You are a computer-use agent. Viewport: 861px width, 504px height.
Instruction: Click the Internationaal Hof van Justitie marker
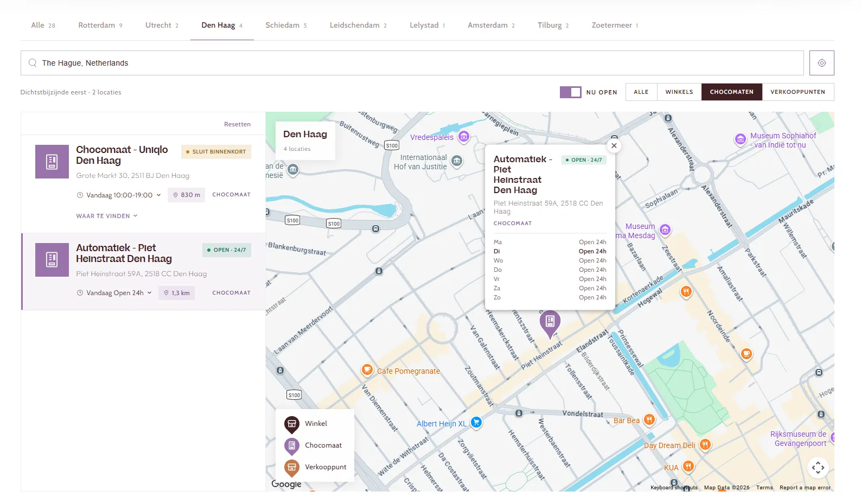point(457,161)
